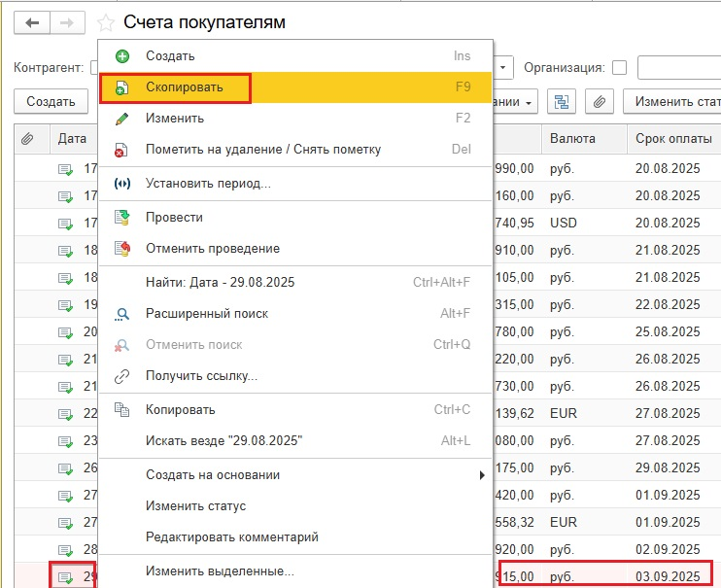Image resolution: width=721 pixels, height=588 pixels.
Task: Click the delete mark icon beside 'Пометить на удаление'
Action: point(120,150)
